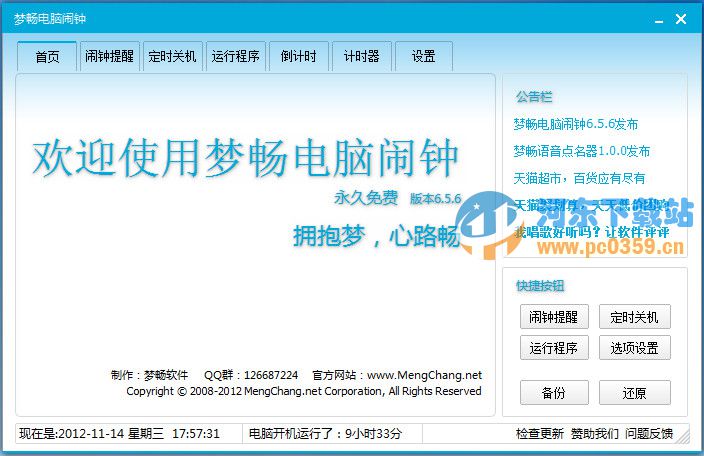This screenshot has width=704, height=456.
Task: Click the 快捷按钮 heading
Action: coord(540,286)
